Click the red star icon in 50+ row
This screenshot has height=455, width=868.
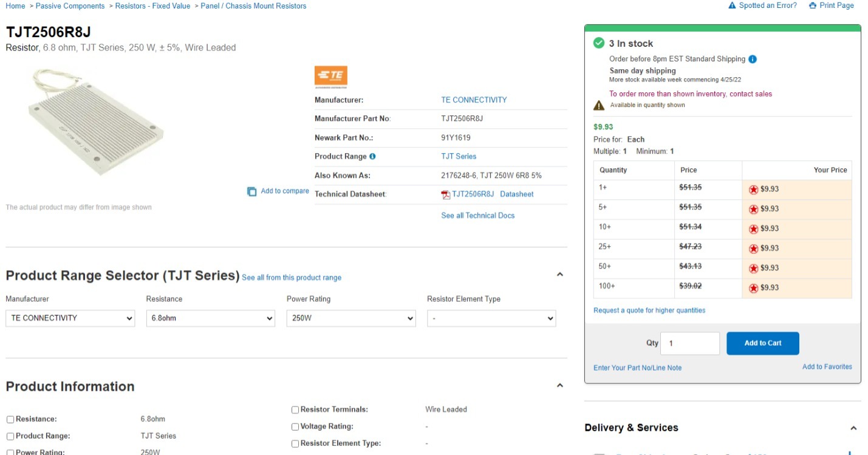(753, 269)
